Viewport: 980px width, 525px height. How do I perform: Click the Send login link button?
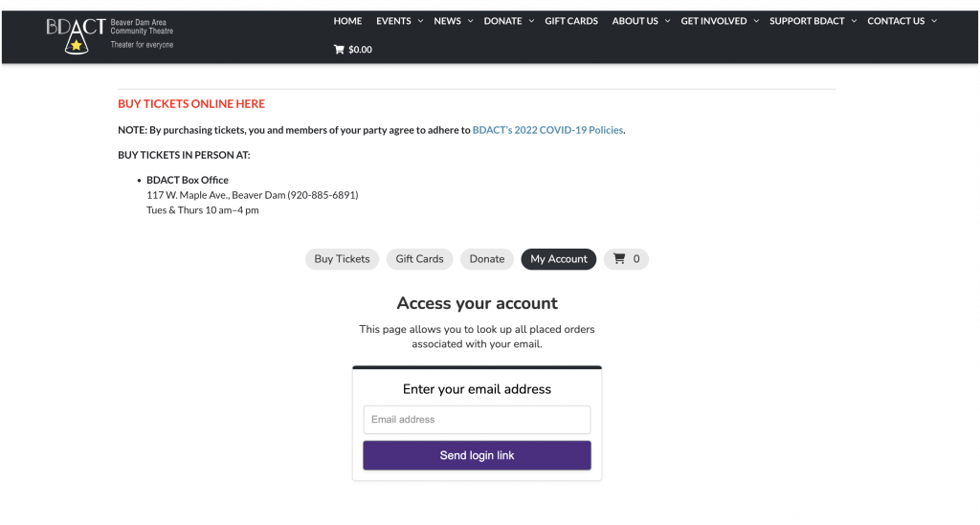[477, 456]
